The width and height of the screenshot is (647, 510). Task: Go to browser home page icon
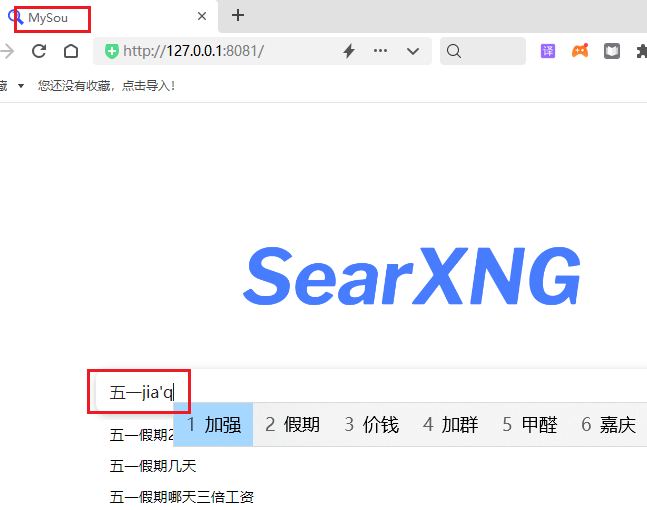[71, 51]
